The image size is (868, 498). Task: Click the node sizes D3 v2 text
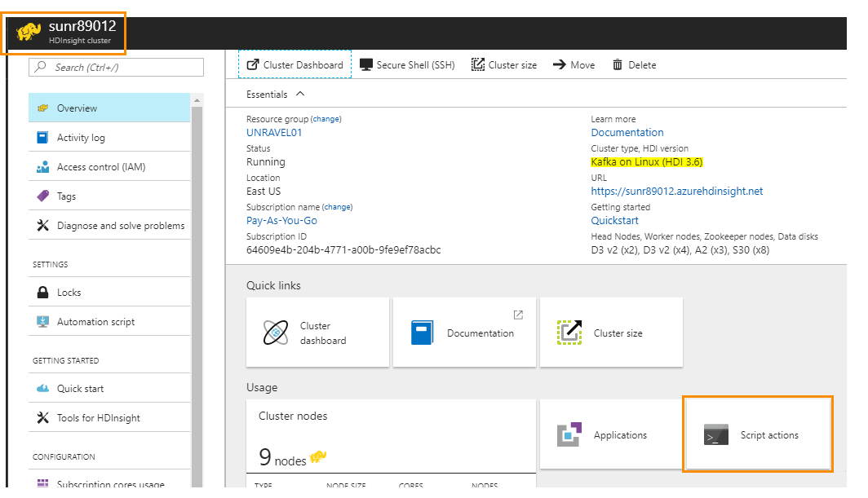point(680,249)
